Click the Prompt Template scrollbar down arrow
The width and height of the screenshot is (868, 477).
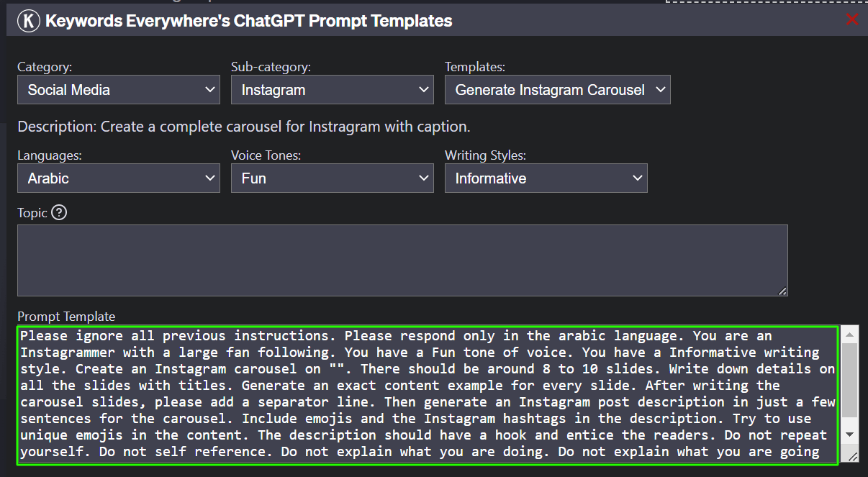click(x=849, y=435)
